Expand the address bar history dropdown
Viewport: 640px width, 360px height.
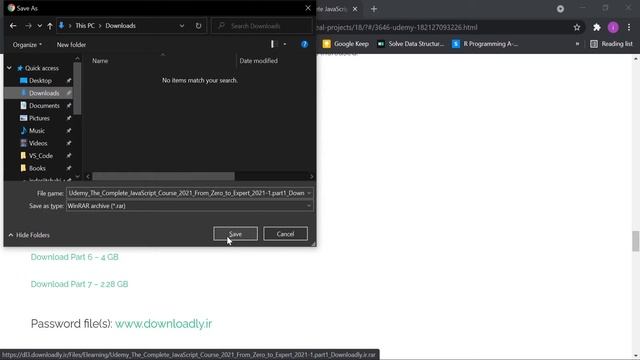pyautogui.click(x=182, y=26)
